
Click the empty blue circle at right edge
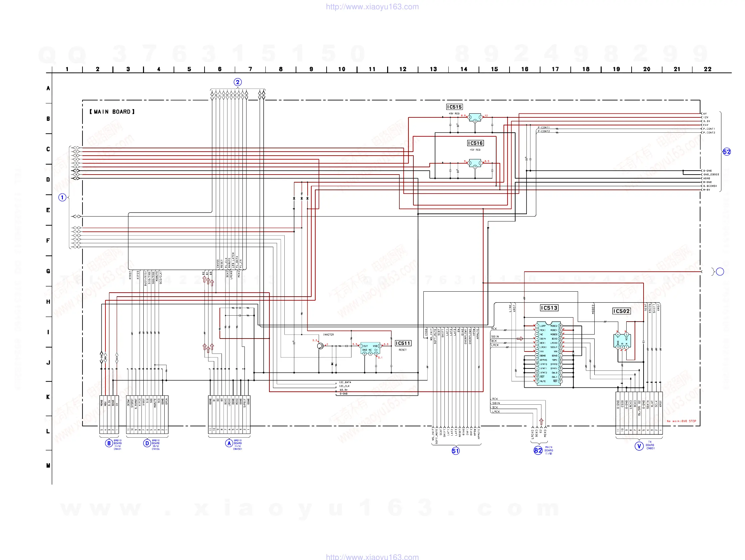tap(720, 271)
